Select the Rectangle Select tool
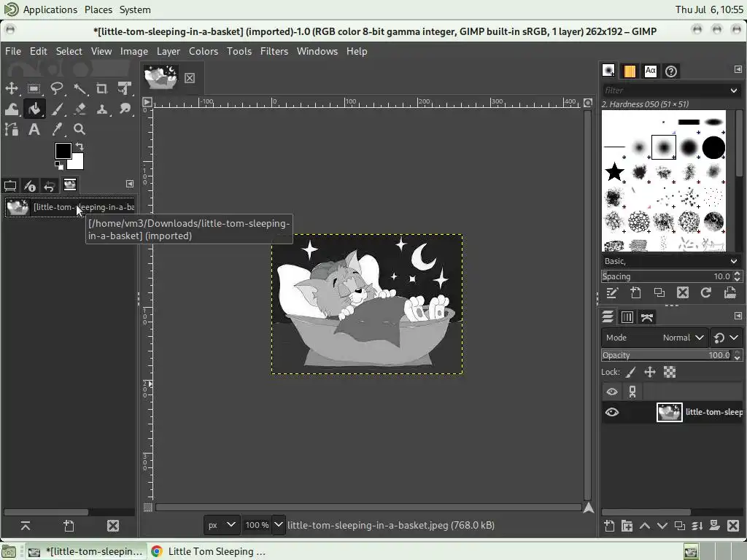The height and width of the screenshot is (560, 747). pyautogui.click(x=34, y=88)
